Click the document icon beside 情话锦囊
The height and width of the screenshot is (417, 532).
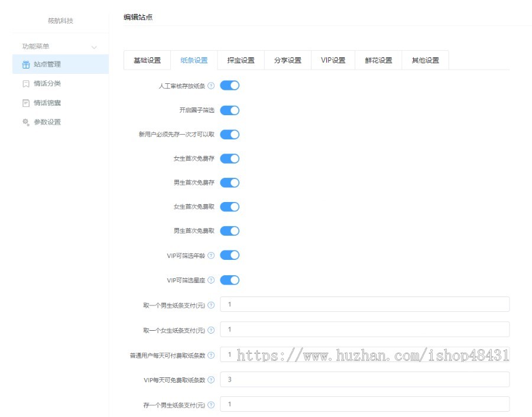click(x=26, y=103)
